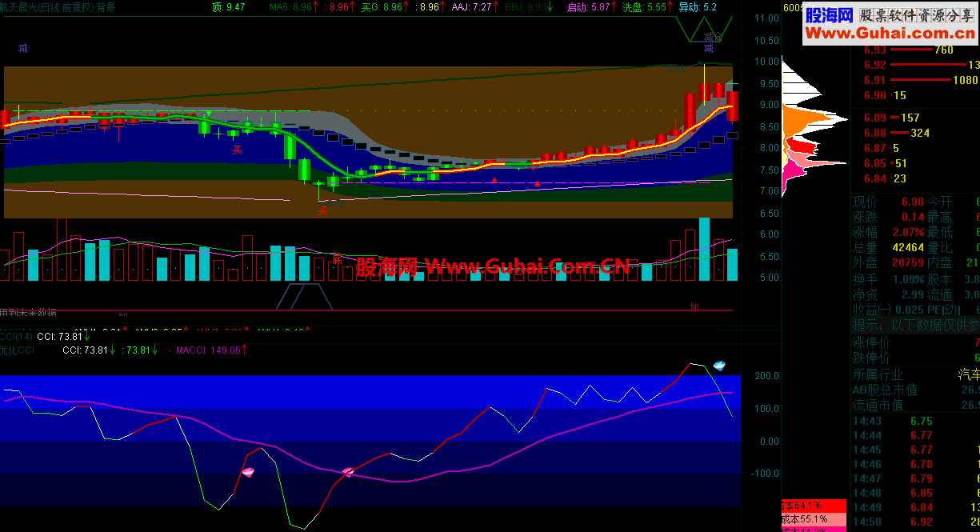
Task: Click the 涨幅 2.07% percent change field
Action: [888, 233]
